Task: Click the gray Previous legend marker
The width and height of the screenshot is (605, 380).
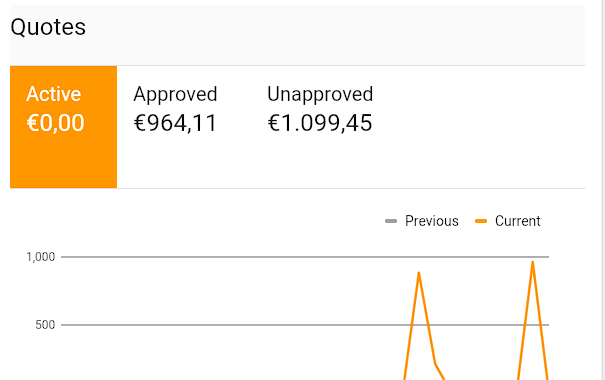Action: point(391,221)
